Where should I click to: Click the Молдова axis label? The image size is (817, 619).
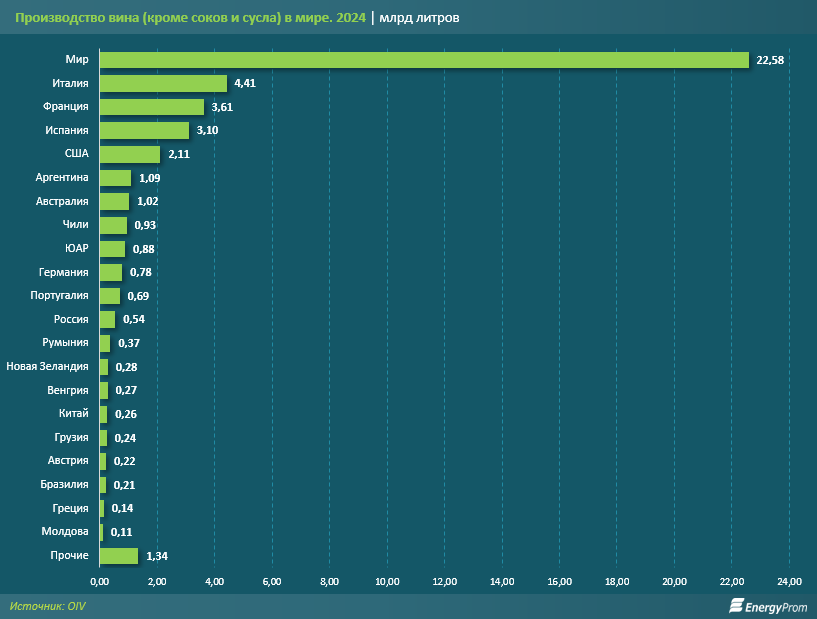[65, 532]
